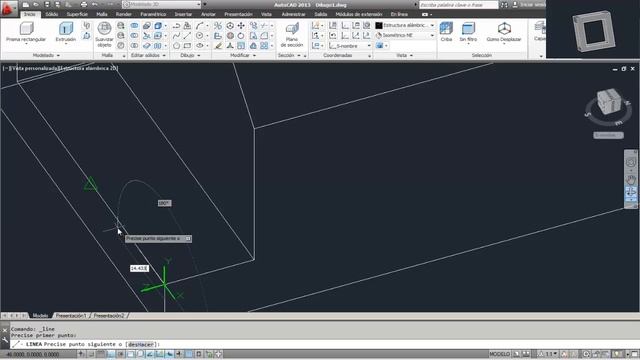Click the steering wheel icon on navigation bar
This screenshot has height=360, width=640.
(x=631, y=162)
